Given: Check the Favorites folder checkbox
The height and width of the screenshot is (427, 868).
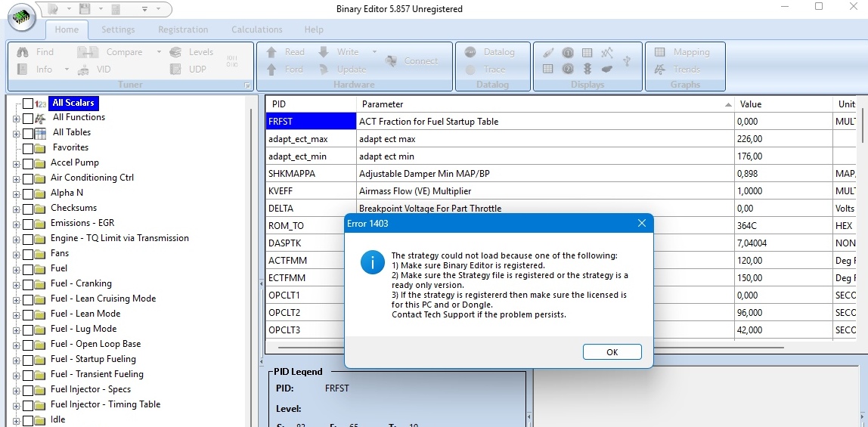Looking at the screenshot, I should tap(28, 148).
